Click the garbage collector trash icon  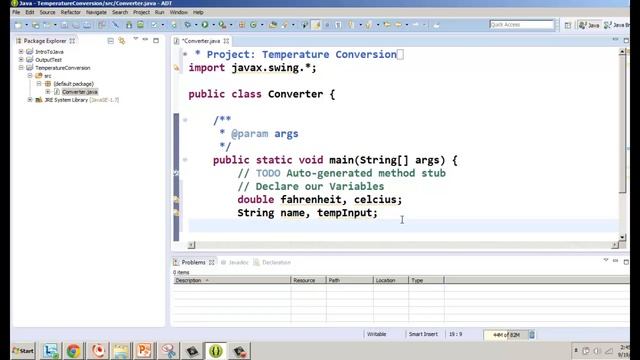(532, 335)
